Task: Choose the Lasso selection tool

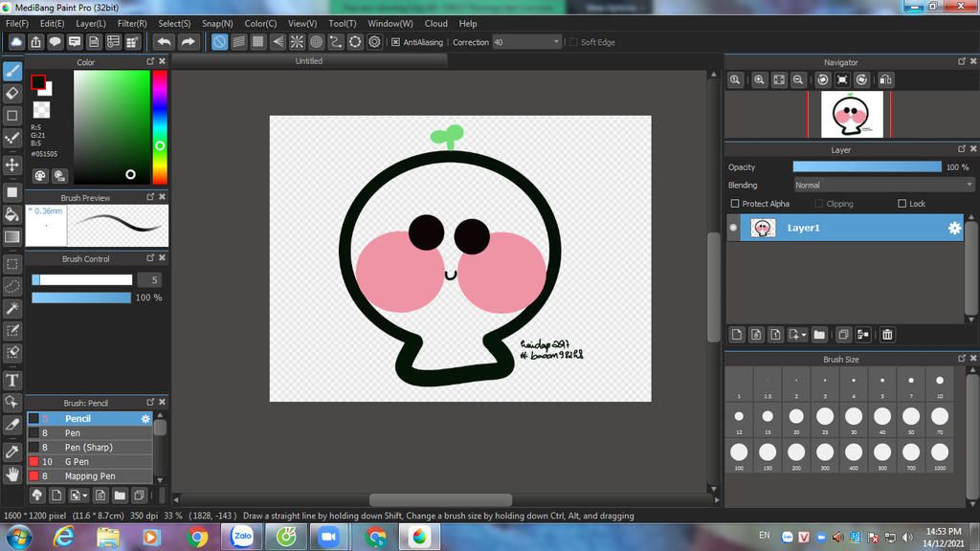Action: click(12, 287)
